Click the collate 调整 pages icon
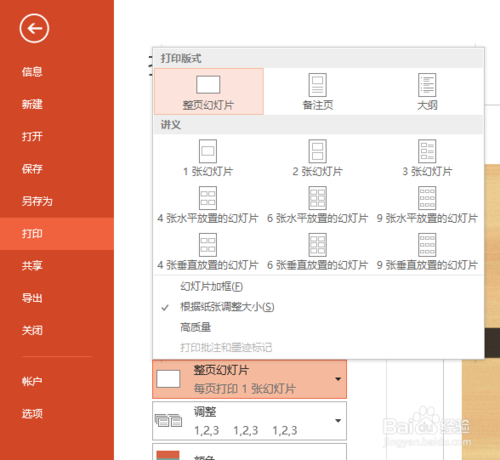 [x=169, y=420]
